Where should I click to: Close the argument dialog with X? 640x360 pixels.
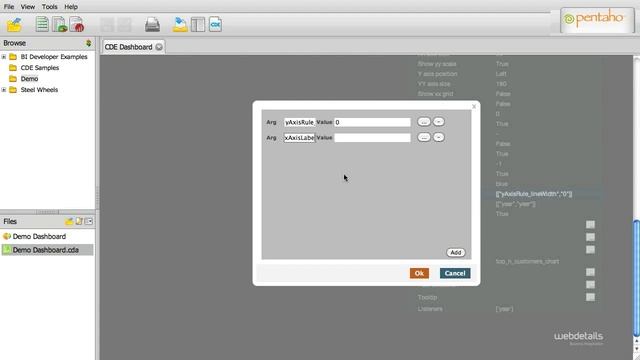coord(474,106)
